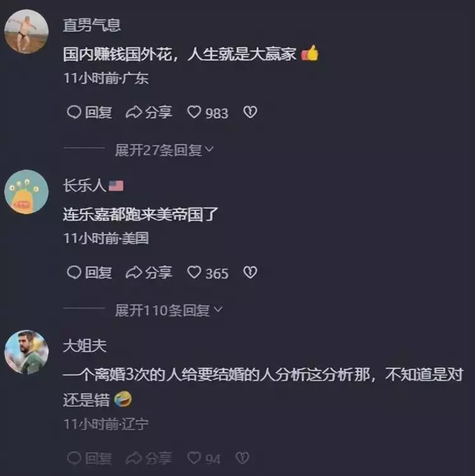Open 大姐夫's profile avatar
The height and width of the screenshot is (476, 475).
coord(27,352)
